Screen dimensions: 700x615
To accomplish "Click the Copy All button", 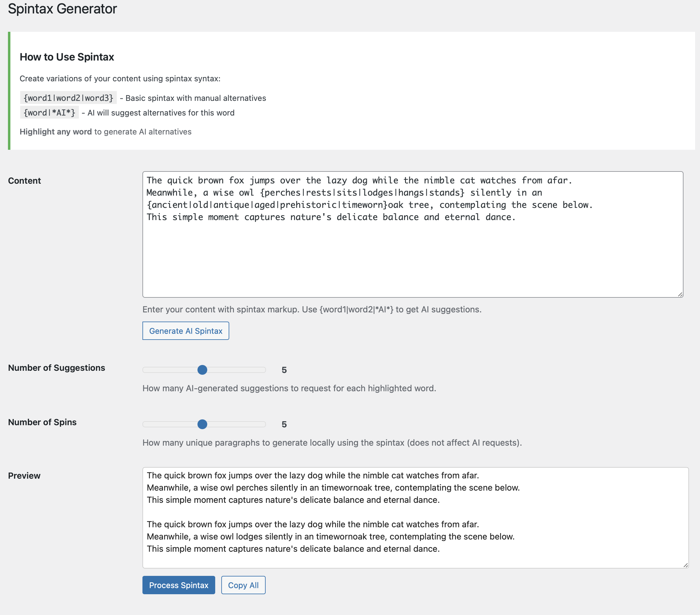I will 243,585.
